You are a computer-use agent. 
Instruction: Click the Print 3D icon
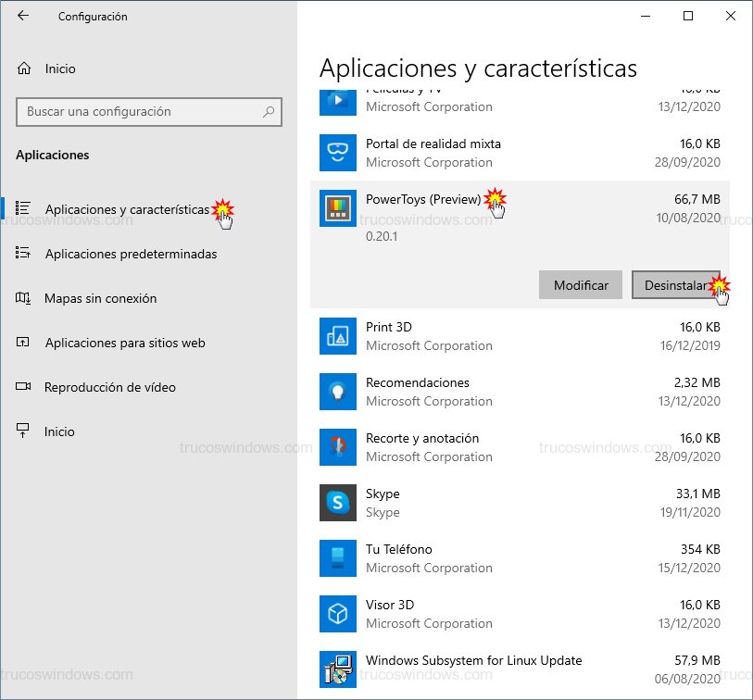click(x=337, y=336)
